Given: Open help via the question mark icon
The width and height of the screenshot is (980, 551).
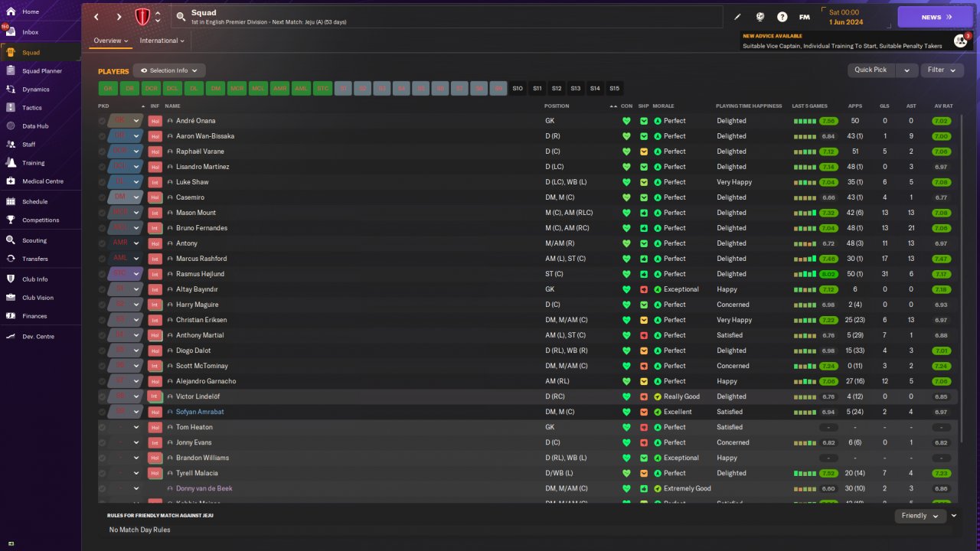Looking at the screenshot, I should tap(782, 17).
